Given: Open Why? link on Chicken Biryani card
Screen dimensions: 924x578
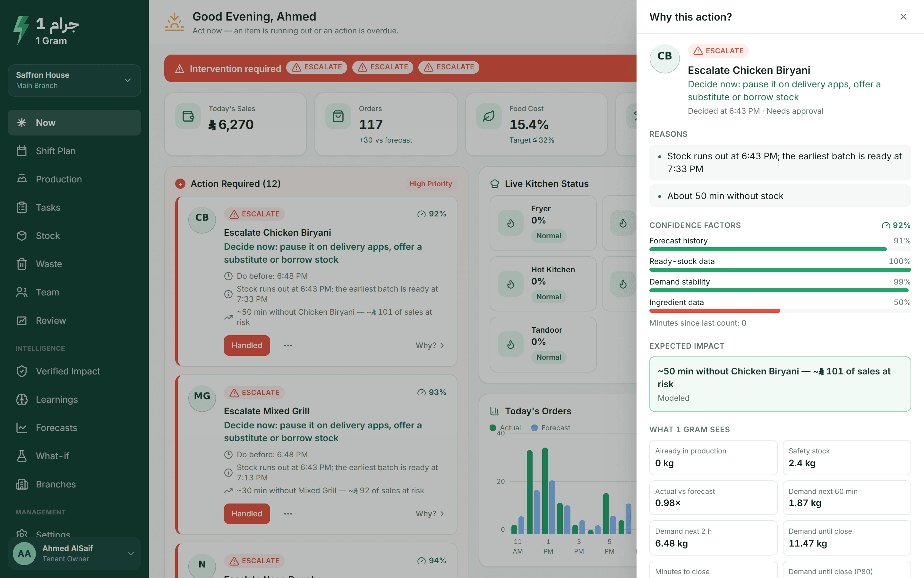Looking at the screenshot, I should [430, 346].
